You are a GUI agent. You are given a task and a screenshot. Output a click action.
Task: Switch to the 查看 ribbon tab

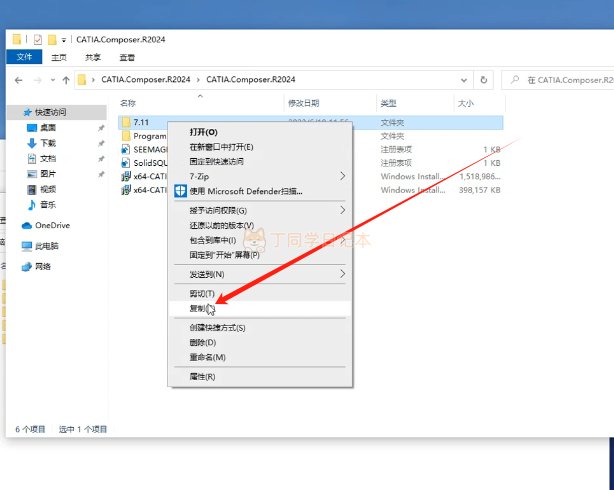pyautogui.click(x=127, y=58)
